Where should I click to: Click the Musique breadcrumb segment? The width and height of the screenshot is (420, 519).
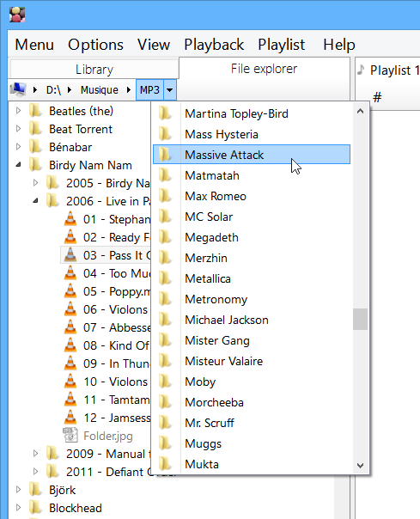tap(100, 89)
